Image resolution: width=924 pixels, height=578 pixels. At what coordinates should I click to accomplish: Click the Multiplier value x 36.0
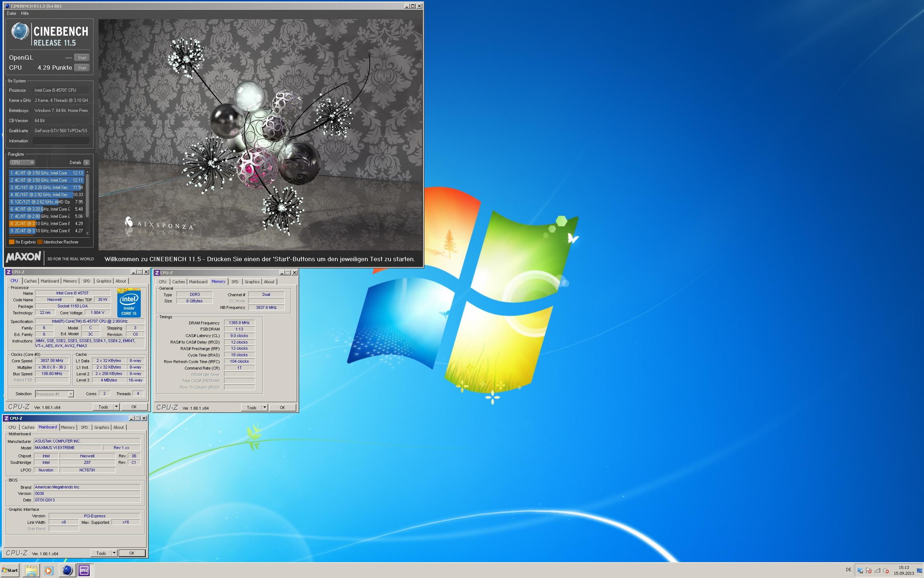52,367
